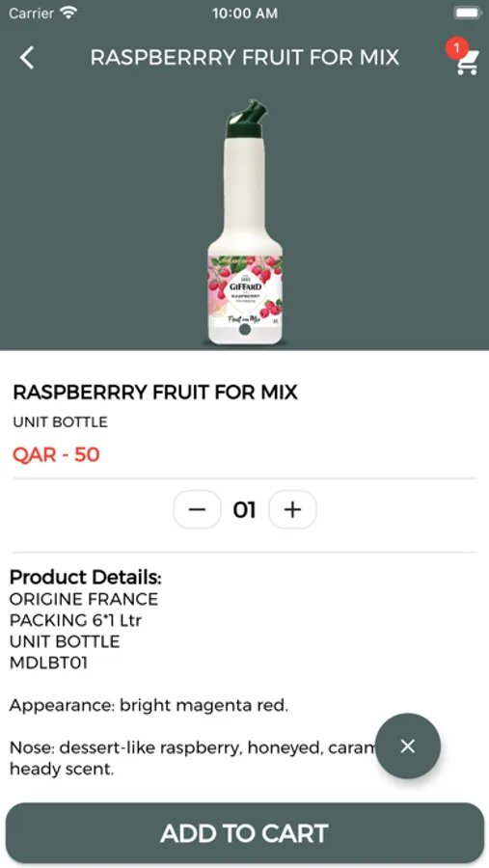Viewport: 489px width, 868px height.
Task: Tap the Product Details heading
Action: 85,578
